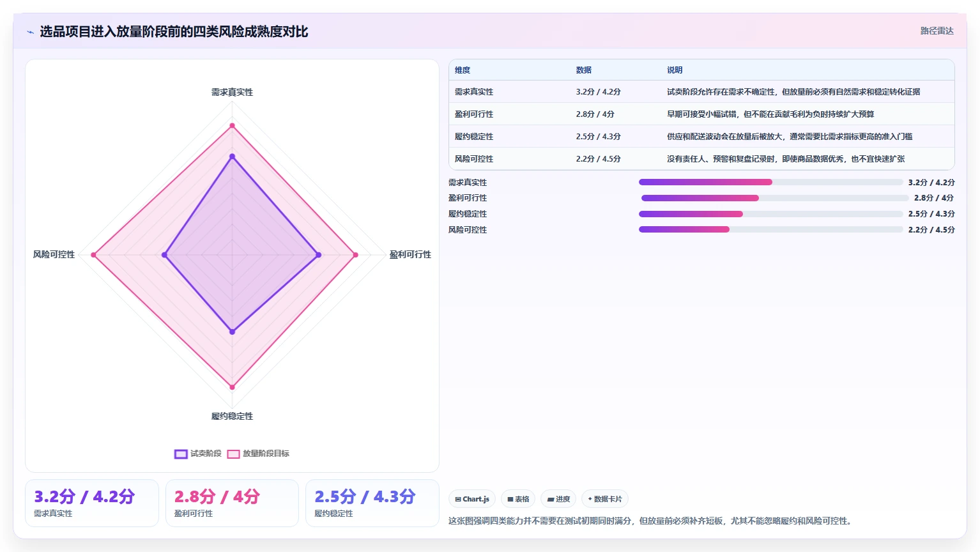Click the 说明 column header
980x552 pixels.
(675, 70)
